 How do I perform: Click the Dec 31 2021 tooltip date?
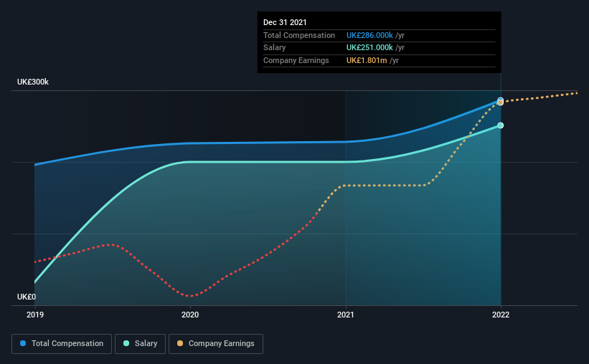click(x=285, y=22)
